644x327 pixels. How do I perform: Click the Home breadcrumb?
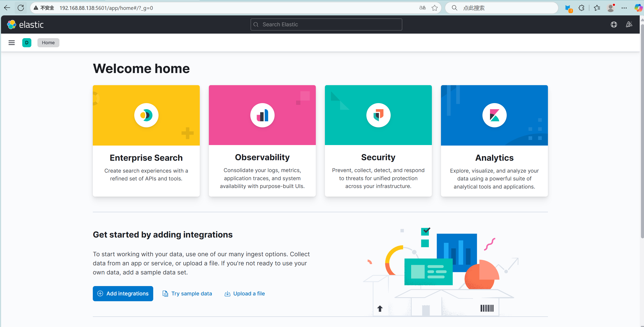point(48,43)
